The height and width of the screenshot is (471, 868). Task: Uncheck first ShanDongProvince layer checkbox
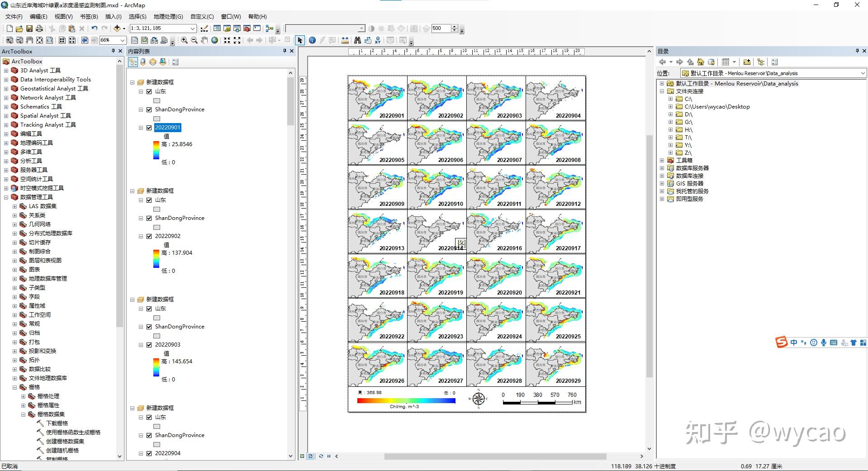coord(149,109)
